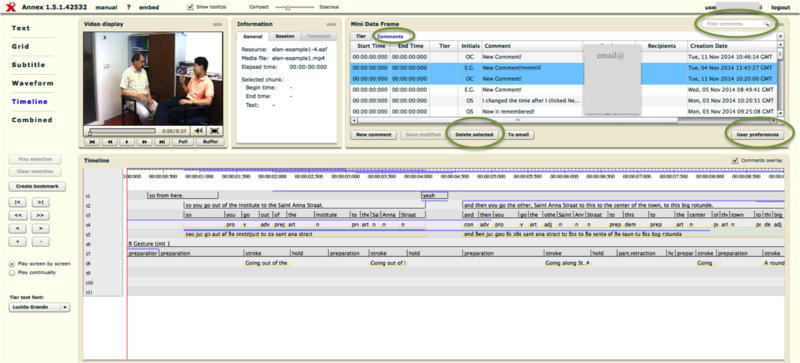Viewport: 800px width, 363px height.
Task: Mute the video speaker icon
Action: pos(198,131)
